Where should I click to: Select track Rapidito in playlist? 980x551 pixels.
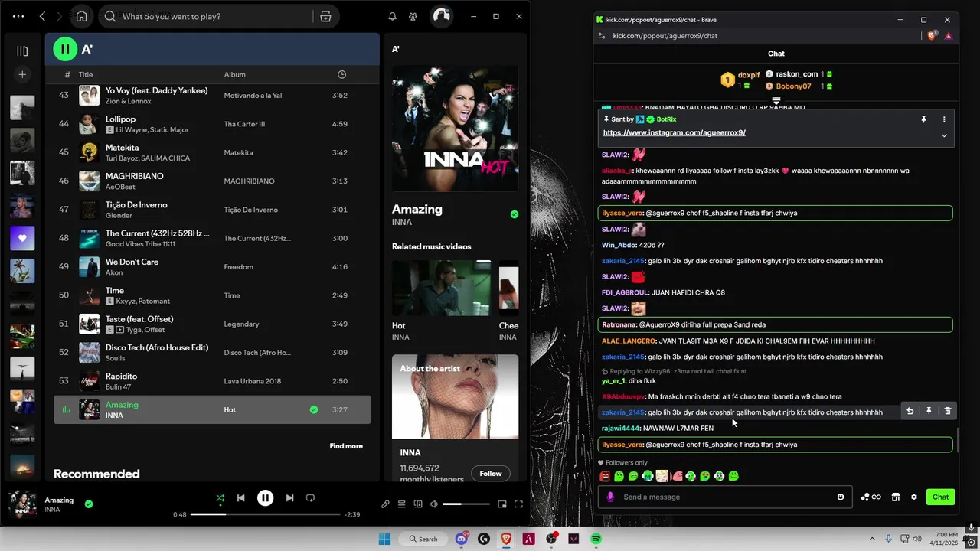click(212, 381)
